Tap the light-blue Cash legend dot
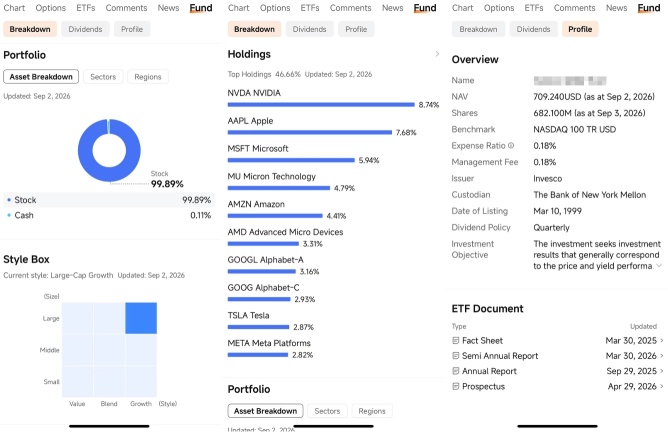The width and height of the screenshot is (668, 435). (x=9, y=215)
